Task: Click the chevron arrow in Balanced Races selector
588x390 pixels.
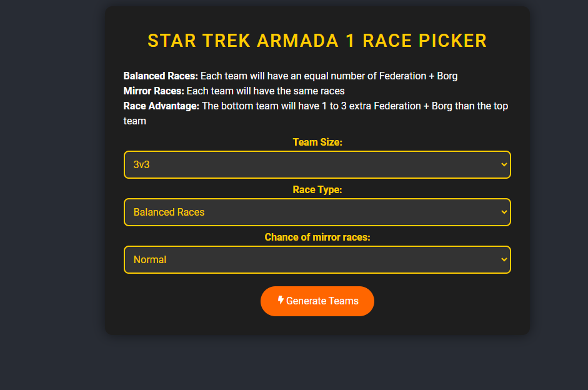Action: [504, 212]
